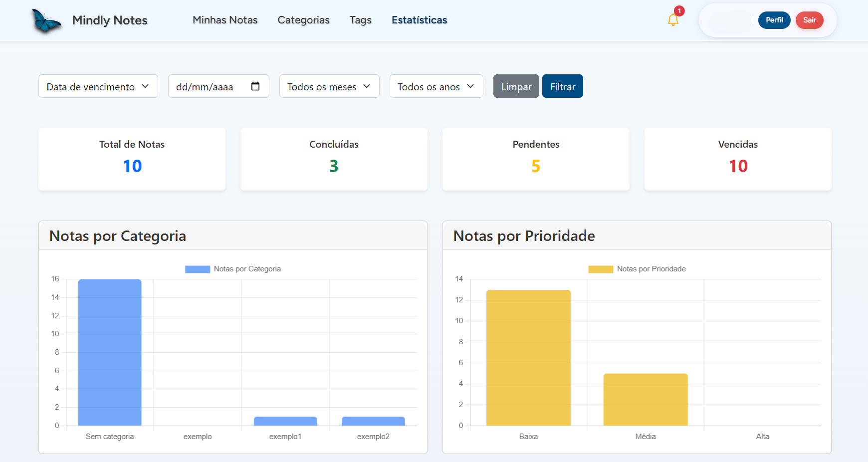Apply filters with the Filtrar button
Screen dimensions: 868x462
point(562,86)
